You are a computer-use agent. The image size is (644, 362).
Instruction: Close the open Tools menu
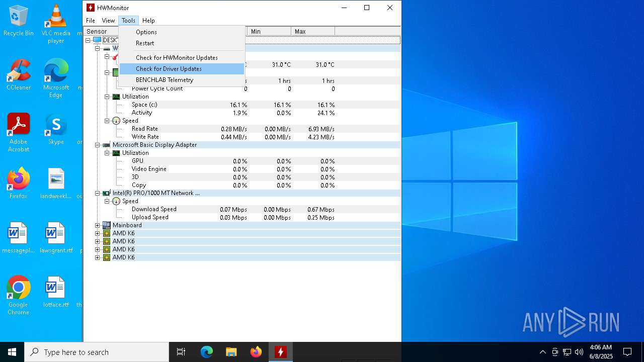tap(128, 21)
